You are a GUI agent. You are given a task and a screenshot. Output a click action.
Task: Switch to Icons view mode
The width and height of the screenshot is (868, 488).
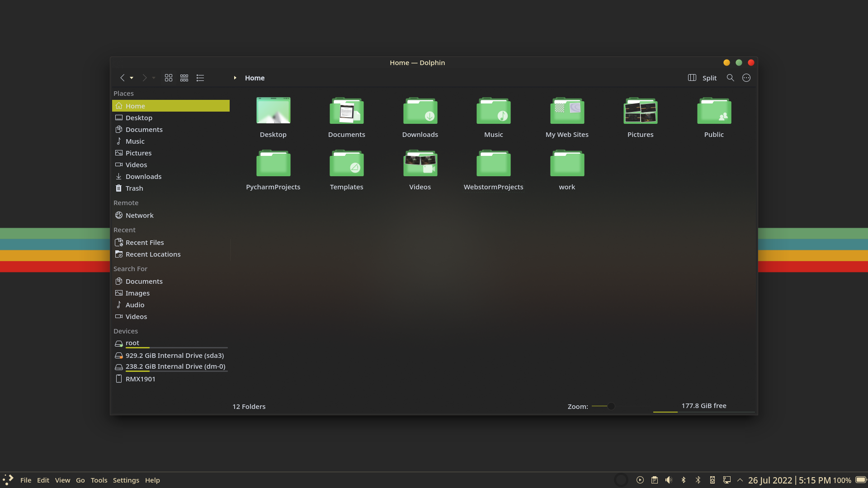pyautogui.click(x=169, y=78)
